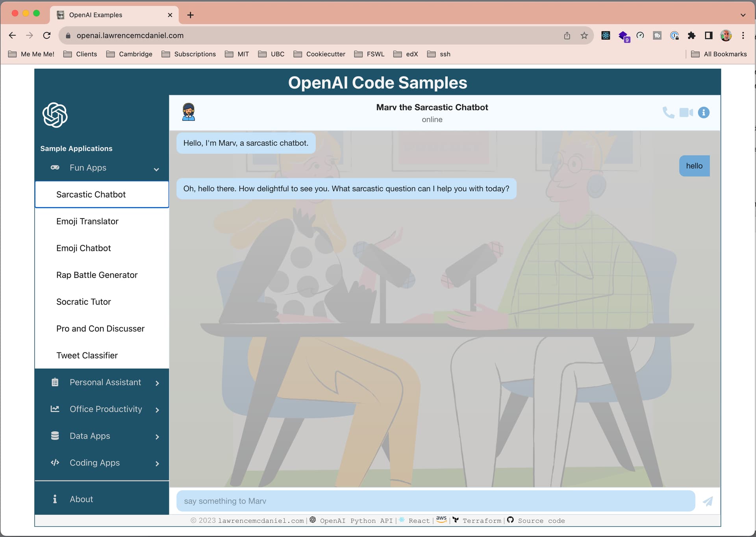Open the Terraform footer link
This screenshot has height=537, width=756.
click(482, 520)
